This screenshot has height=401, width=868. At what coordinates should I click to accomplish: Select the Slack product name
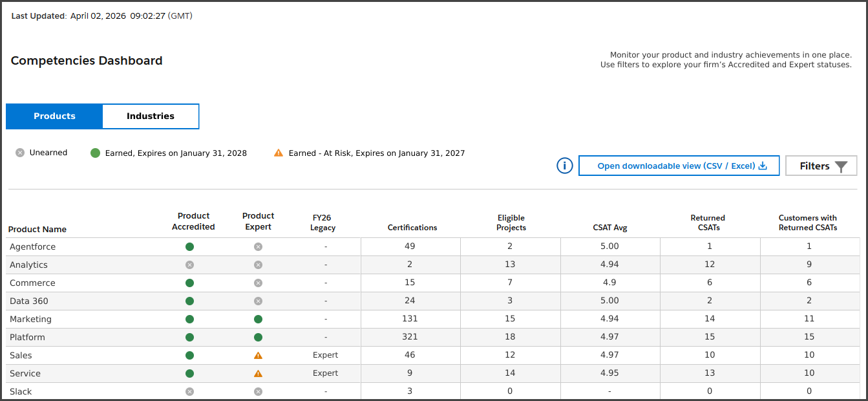(21, 391)
